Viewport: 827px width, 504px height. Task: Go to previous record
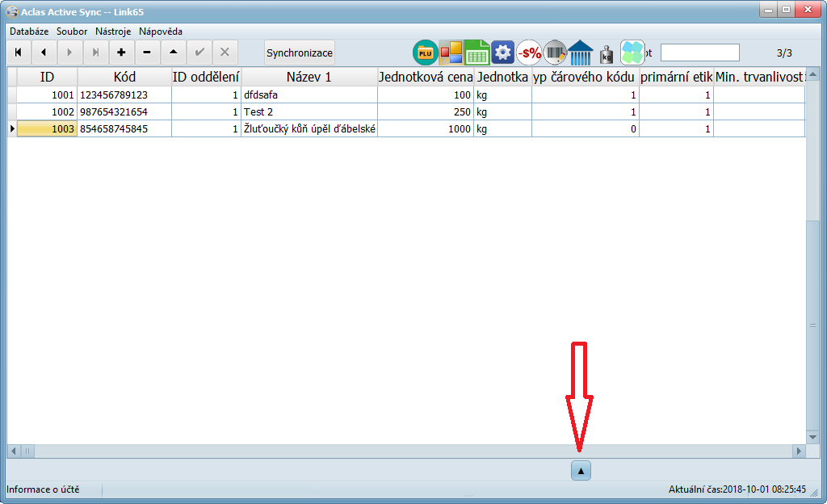tap(44, 52)
